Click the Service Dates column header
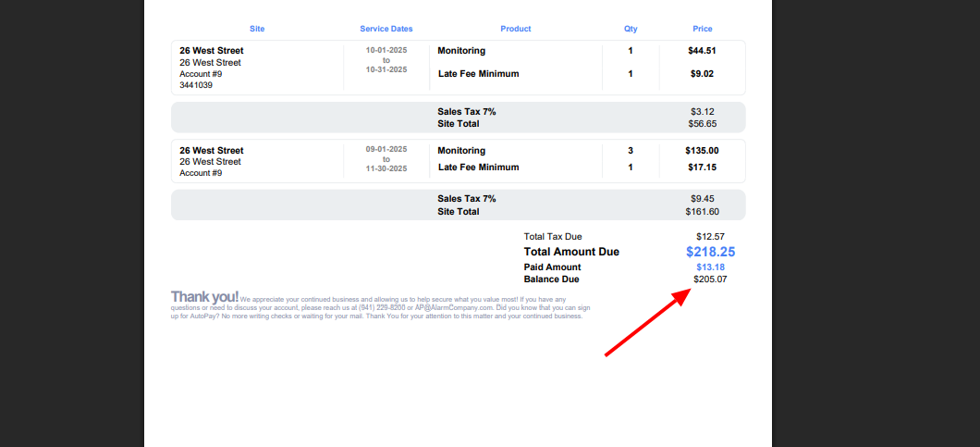 386,29
